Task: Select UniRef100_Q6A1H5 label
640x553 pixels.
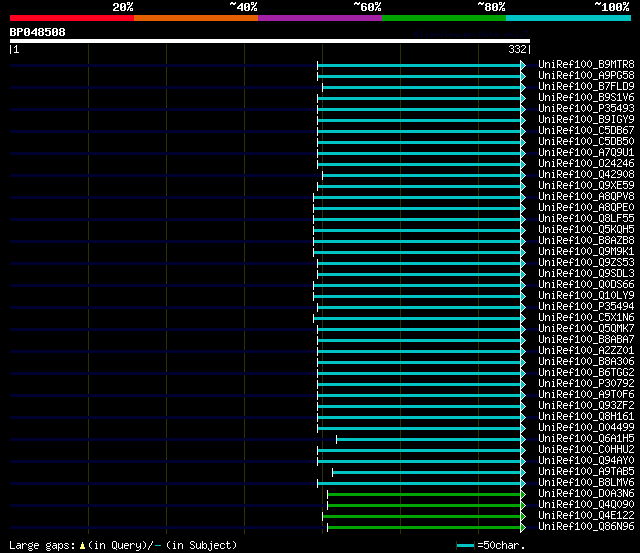Action: click(x=586, y=439)
